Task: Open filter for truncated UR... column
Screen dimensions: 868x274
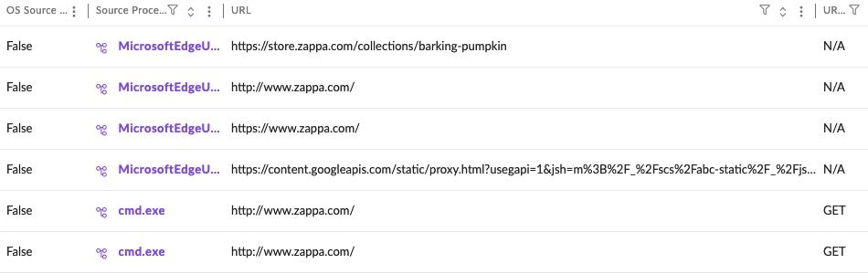Action: [854, 10]
